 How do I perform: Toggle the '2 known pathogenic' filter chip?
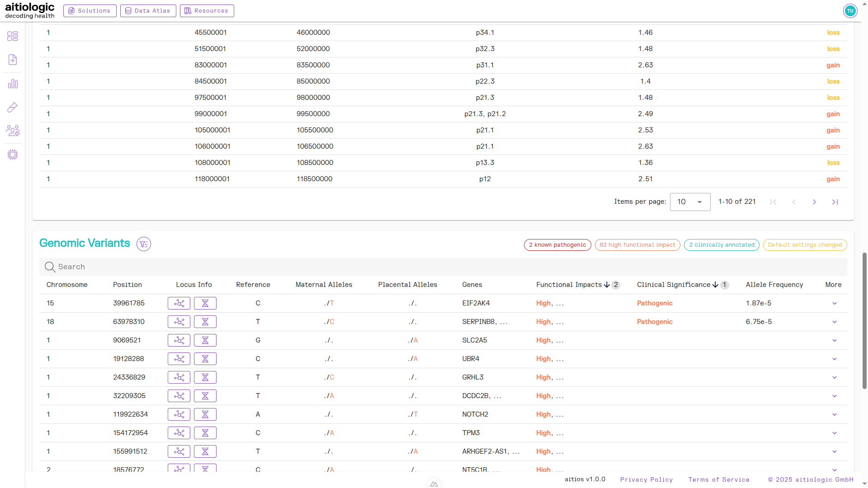point(557,245)
